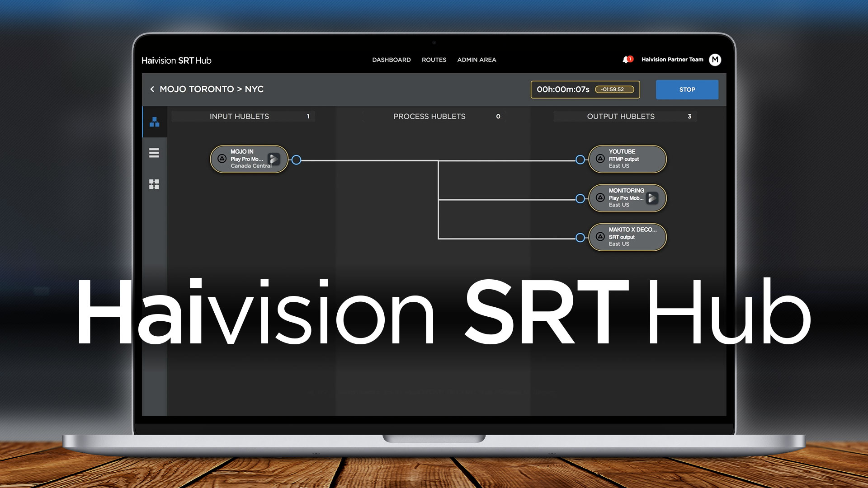Click the MOJO IN output connector node
This screenshot has height=488, width=868.
(296, 160)
